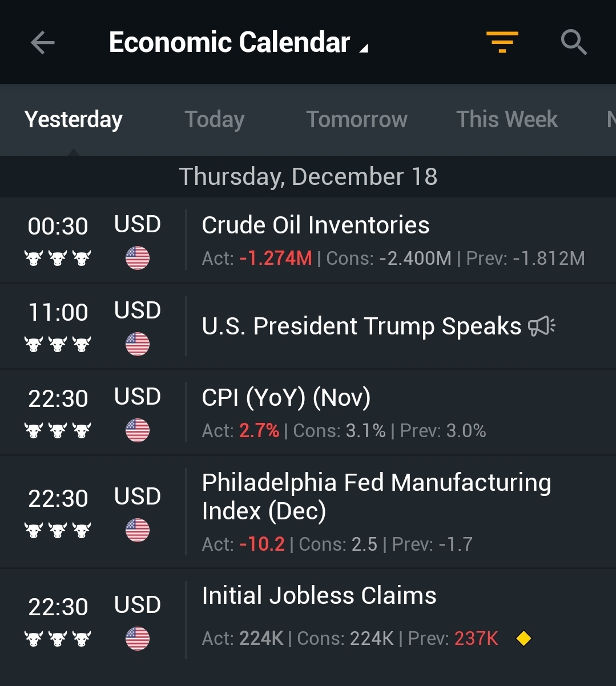Select the Yesterday tab
The height and width of the screenshot is (686, 616).
coord(73,119)
